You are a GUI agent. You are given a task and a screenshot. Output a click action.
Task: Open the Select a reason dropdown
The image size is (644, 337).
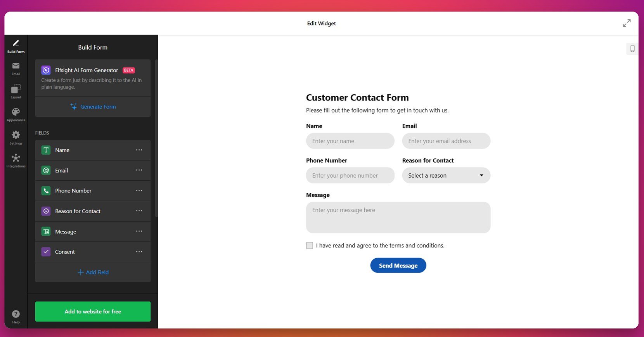[446, 175]
